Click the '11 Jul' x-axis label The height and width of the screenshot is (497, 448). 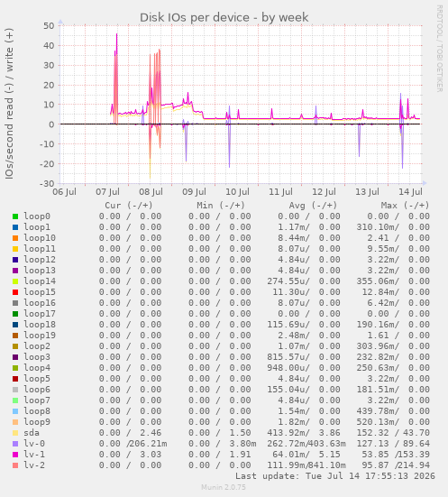coord(280,192)
